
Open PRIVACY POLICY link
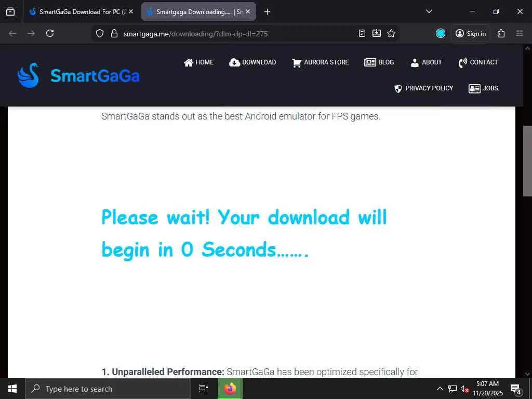point(423,88)
